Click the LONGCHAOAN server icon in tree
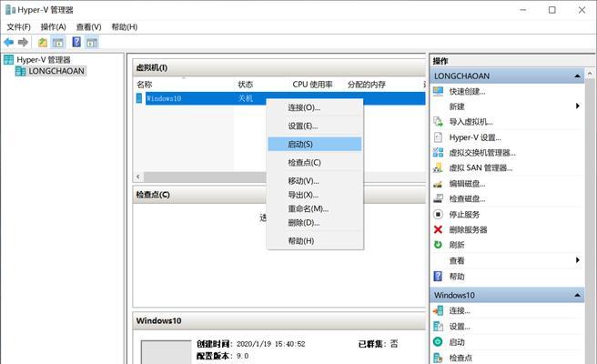 click(21, 71)
